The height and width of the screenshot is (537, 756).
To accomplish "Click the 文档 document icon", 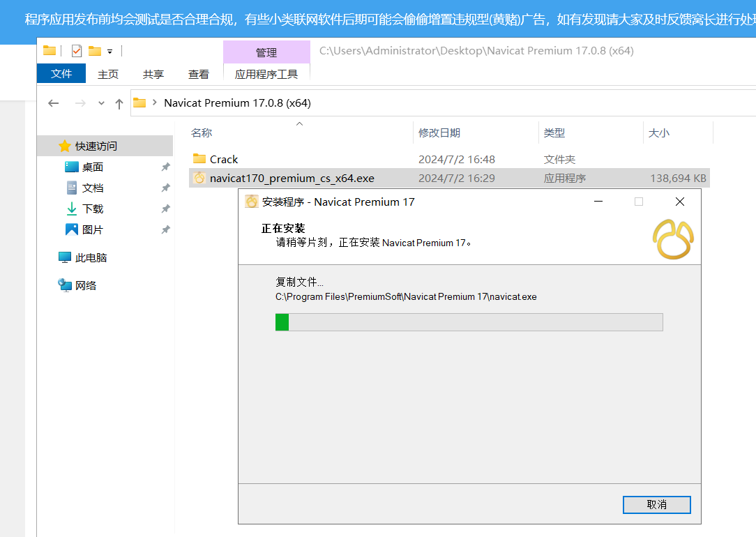I will pyautogui.click(x=72, y=188).
